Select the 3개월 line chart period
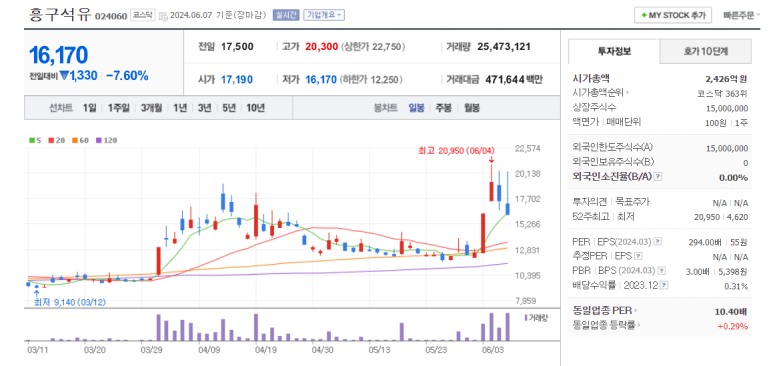Screen dimensions: 773x366 click(151, 108)
